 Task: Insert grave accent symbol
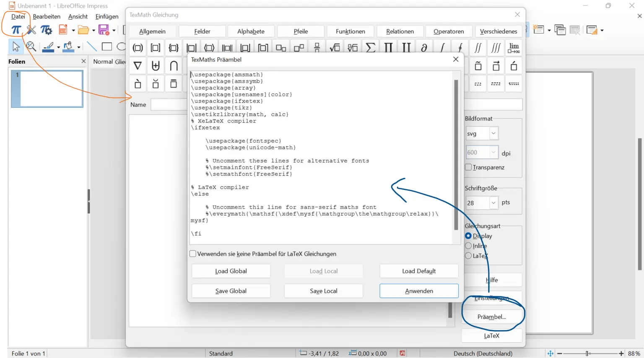(x=138, y=83)
